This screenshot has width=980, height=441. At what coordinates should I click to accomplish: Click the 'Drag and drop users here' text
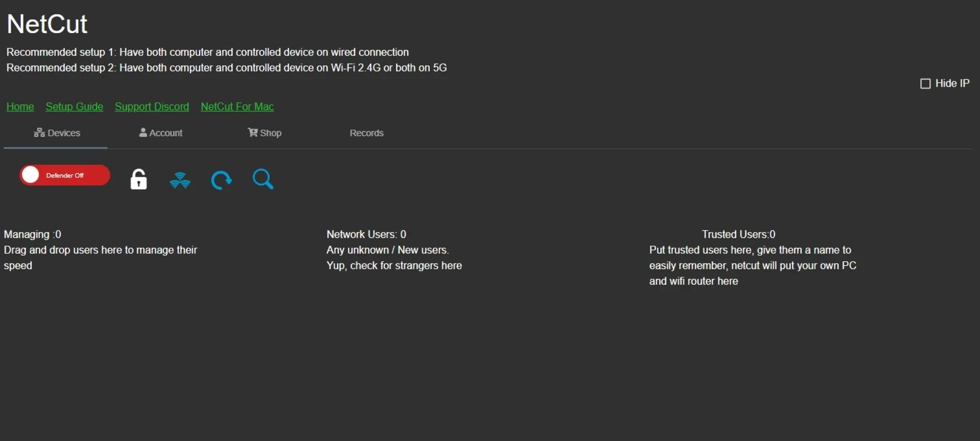click(x=100, y=250)
